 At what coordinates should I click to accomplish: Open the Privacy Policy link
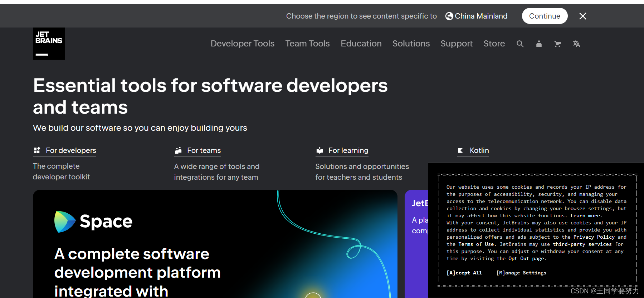(594, 237)
